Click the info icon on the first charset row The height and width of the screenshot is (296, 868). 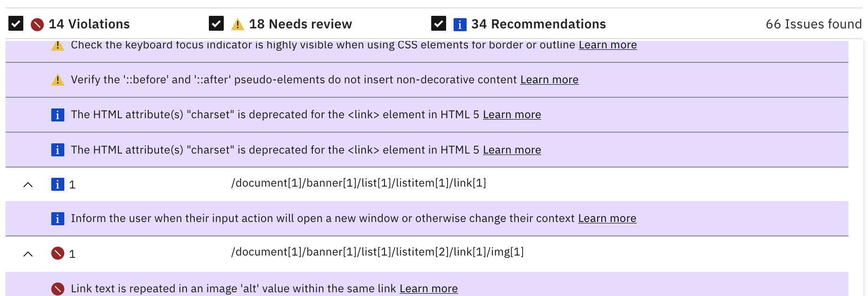point(57,114)
